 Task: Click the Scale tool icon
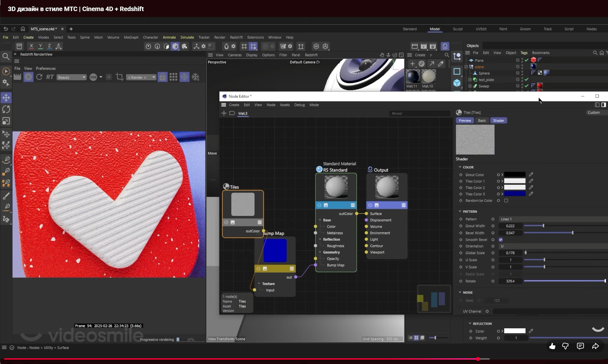(x=6, y=121)
